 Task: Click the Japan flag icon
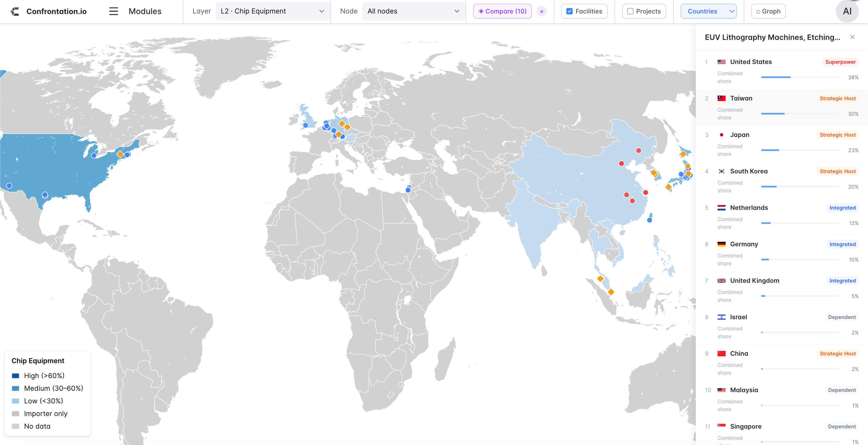click(721, 135)
